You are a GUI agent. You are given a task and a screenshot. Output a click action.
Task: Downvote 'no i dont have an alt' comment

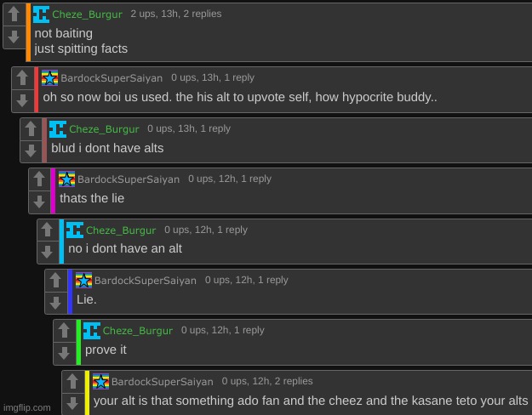pos(47,252)
